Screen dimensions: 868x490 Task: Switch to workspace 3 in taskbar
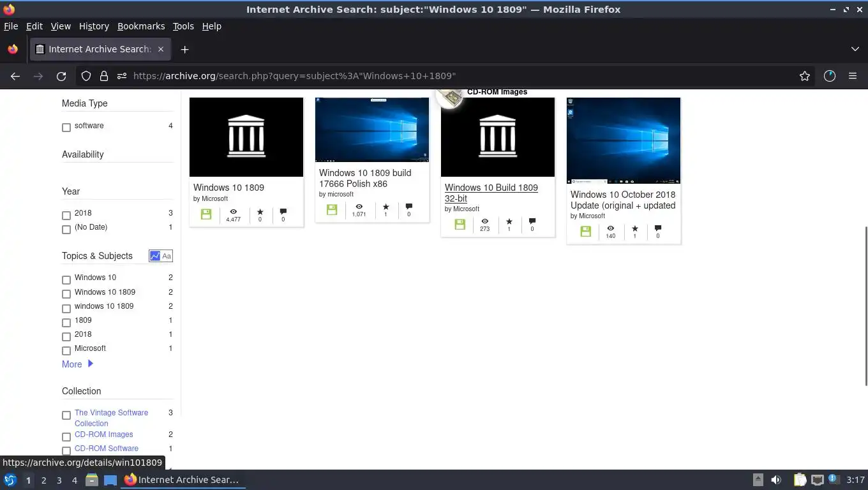(x=59, y=480)
